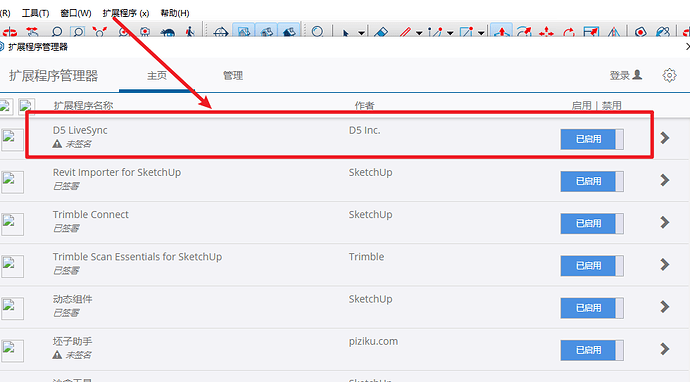Image resolution: width=690 pixels, height=382 pixels.
Task: Click the Trimble Connect extension thumbnail
Action: 12,224
